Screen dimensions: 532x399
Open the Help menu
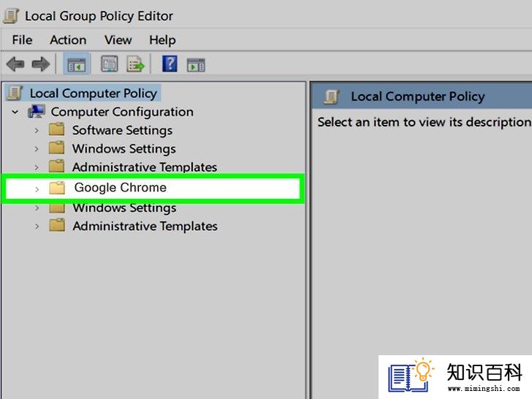tap(162, 40)
